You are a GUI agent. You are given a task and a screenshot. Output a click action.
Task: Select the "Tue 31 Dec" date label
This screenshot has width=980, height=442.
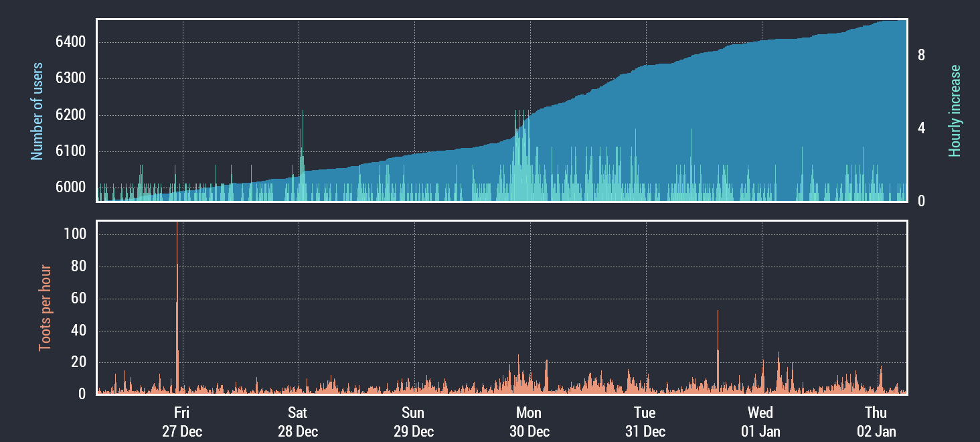(x=645, y=422)
